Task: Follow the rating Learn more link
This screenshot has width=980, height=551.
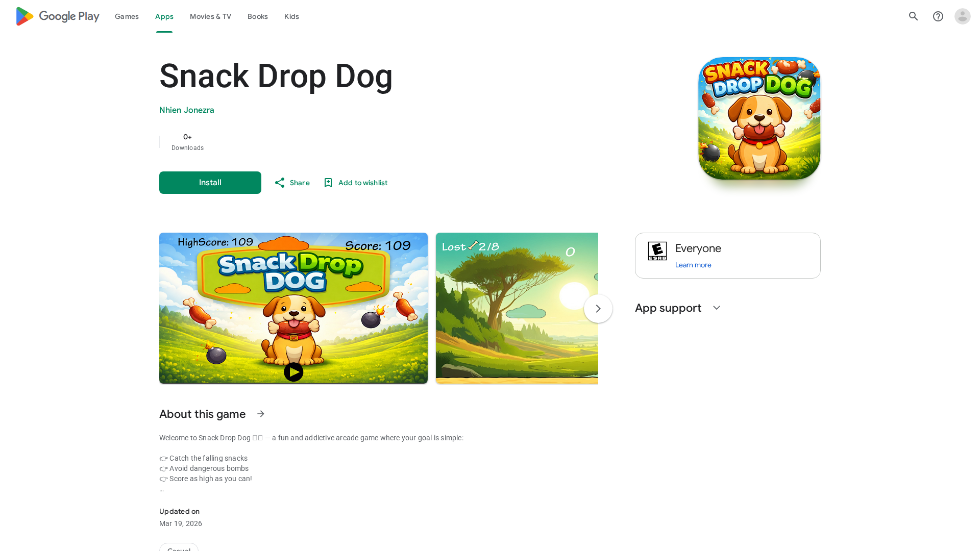Action: [x=693, y=265]
